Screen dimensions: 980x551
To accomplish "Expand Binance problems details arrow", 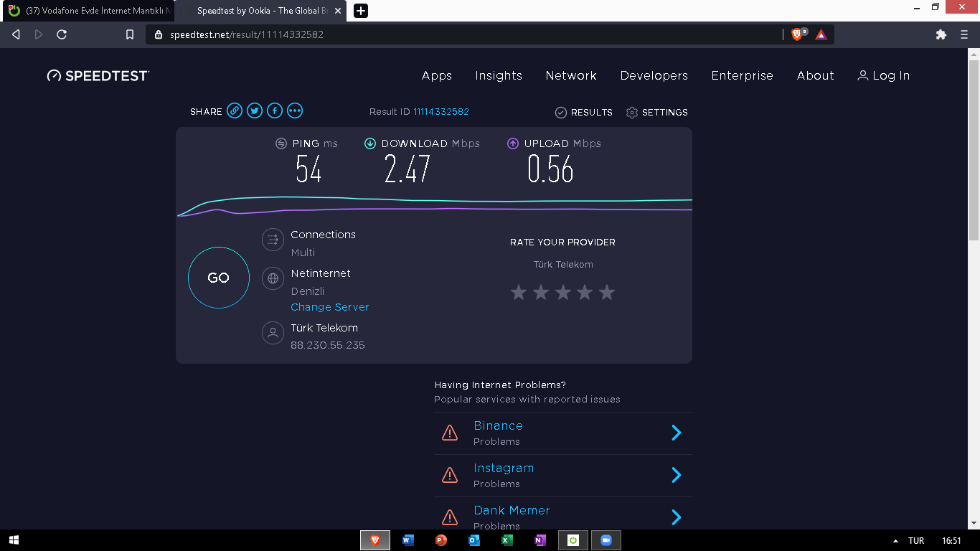I will [676, 433].
